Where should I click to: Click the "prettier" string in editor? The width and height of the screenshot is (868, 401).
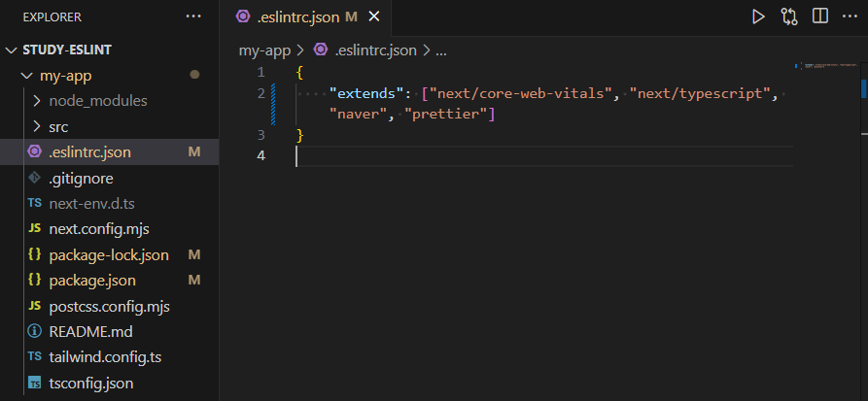(445, 115)
